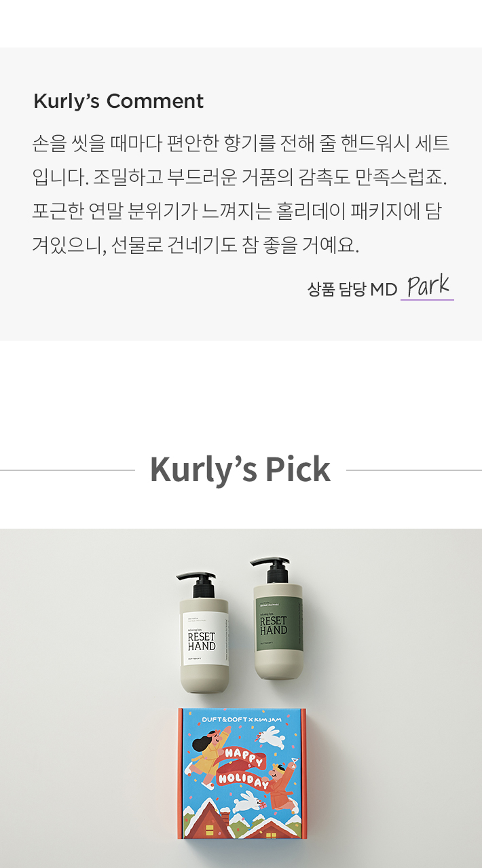Click the black pump on green bottle

(x=272, y=571)
